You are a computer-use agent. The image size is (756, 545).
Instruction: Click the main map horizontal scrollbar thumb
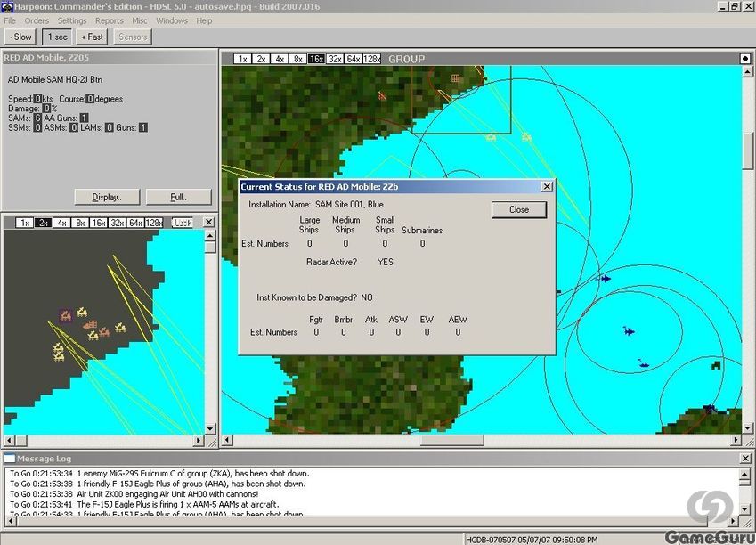(451, 440)
